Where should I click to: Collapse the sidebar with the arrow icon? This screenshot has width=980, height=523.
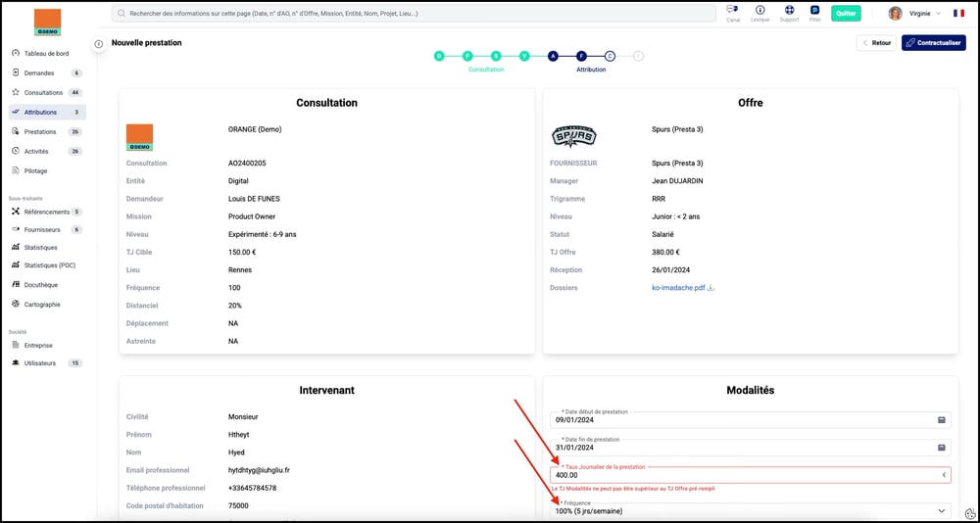[99, 44]
